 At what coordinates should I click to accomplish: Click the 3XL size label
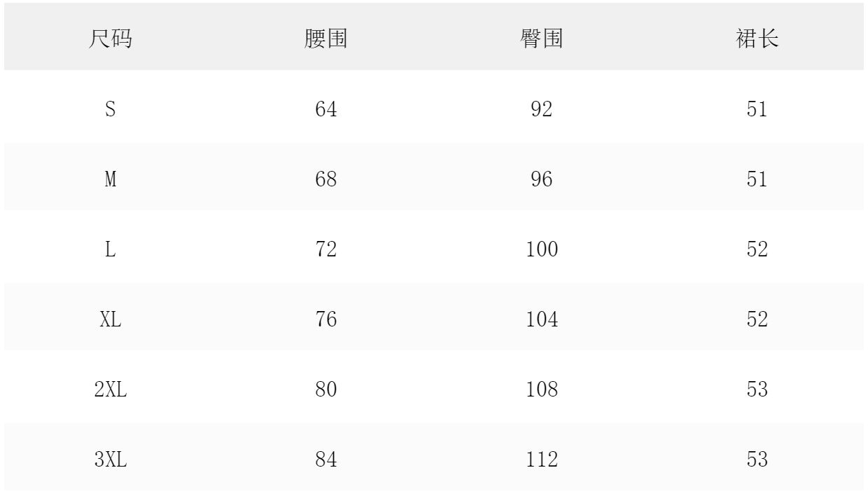click(x=111, y=460)
